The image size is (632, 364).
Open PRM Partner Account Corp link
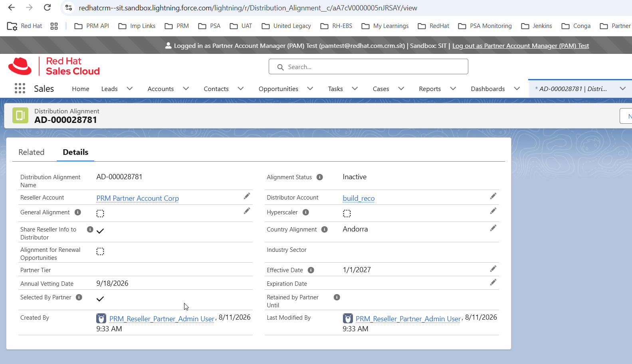point(138,198)
